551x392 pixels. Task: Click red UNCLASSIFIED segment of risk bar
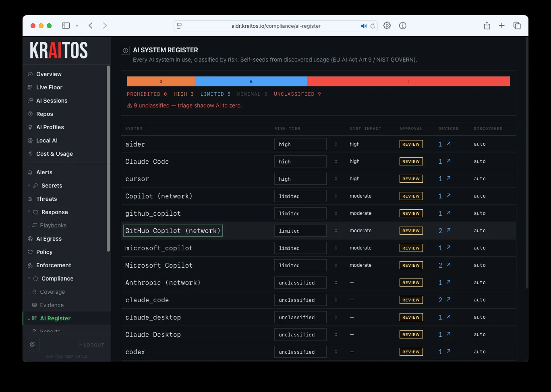(x=408, y=81)
